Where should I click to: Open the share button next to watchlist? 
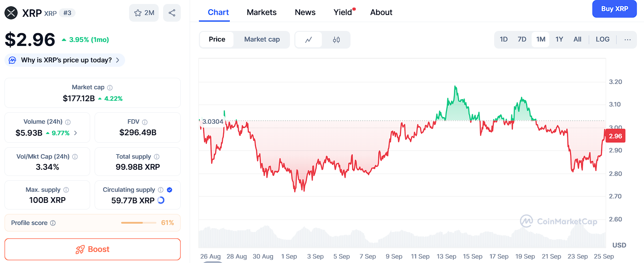pyautogui.click(x=172, y=13)
